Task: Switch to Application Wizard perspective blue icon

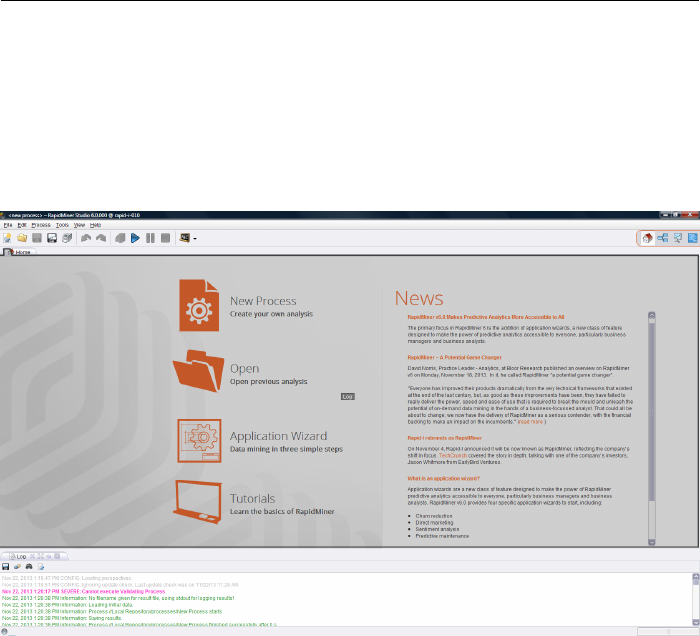Action: click(693, 238)
